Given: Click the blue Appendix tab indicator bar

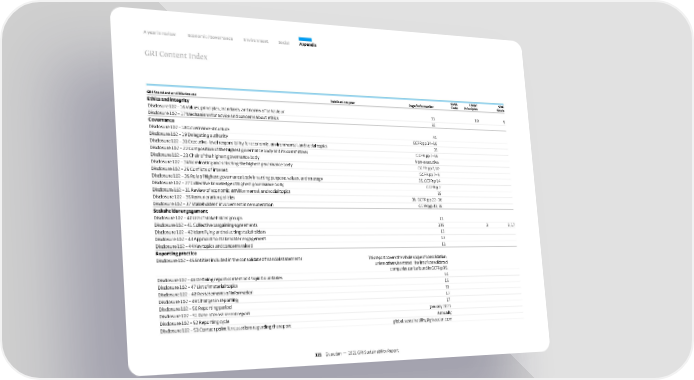Looking at the screenshot, I should pyautogui.click(x=305, y=39).
